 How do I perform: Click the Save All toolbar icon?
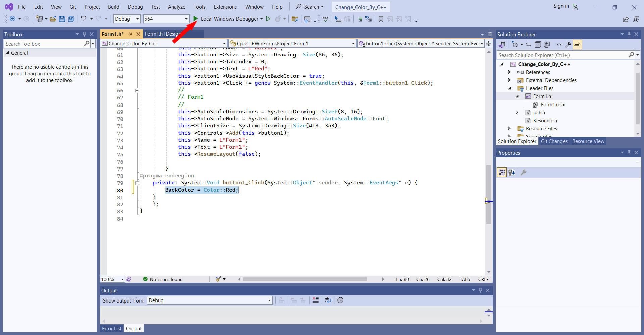71,19
